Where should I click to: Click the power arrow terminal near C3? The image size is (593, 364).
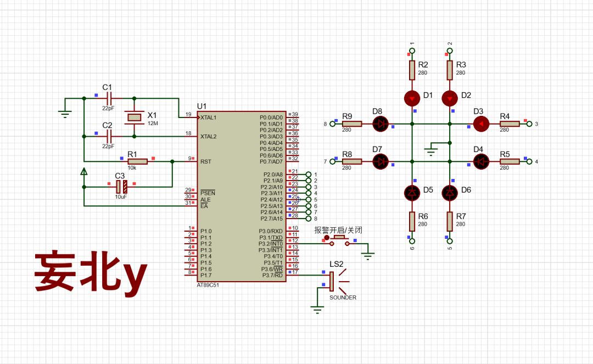[84, 172]
